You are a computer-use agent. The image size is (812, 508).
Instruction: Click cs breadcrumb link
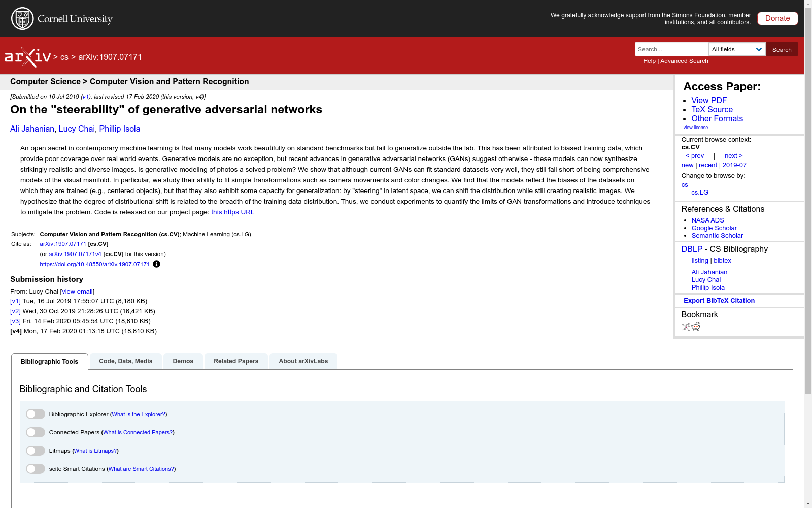click(64, 57)
